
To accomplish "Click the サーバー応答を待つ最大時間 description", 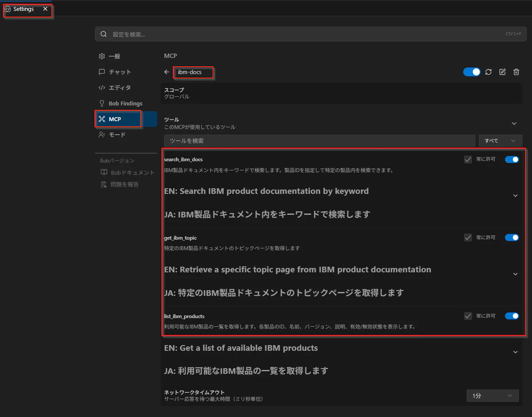I will pos(214,399).
